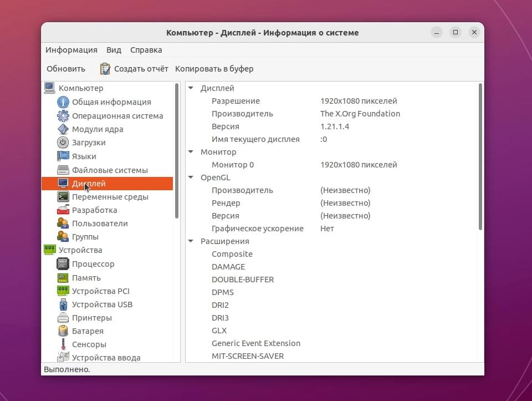Collapse the Расширения section triangle

tap(191, 241)
